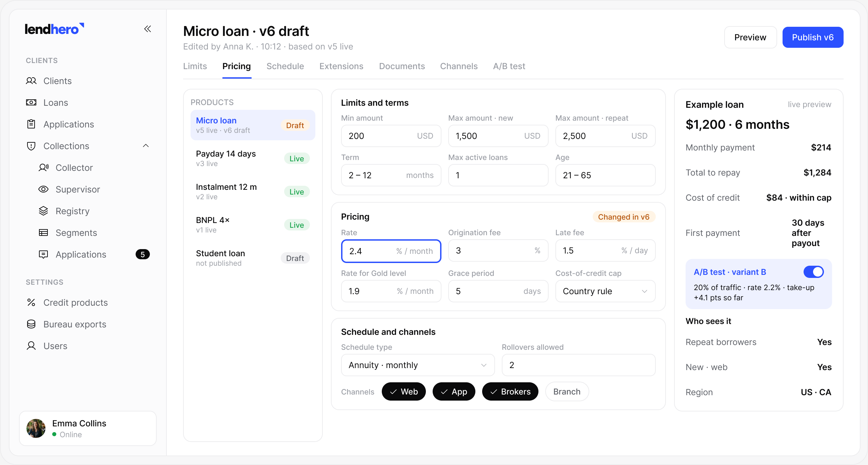Click the Users person icon

31,346
